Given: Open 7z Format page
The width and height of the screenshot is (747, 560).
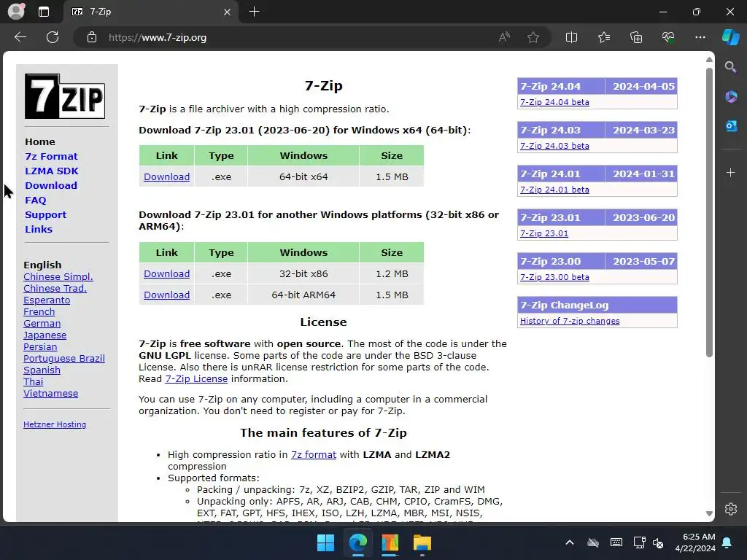Looking at the screenshot, I should click(51, 156).
